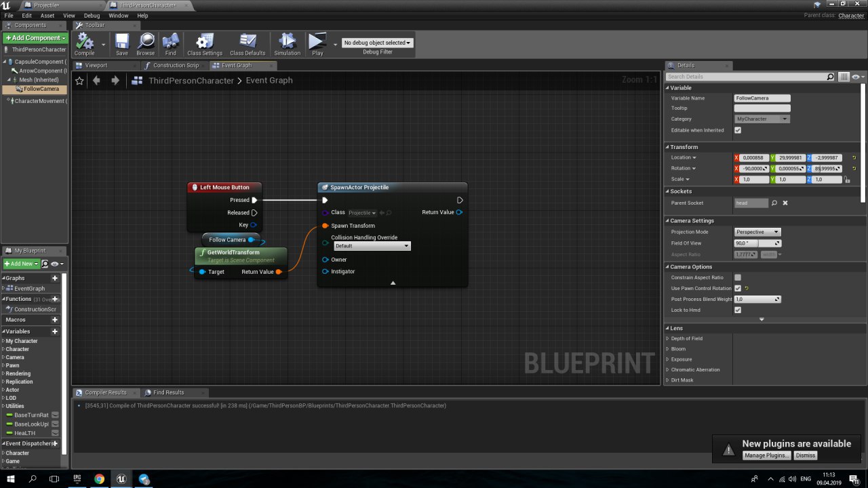The image size is (868, 488).
Task: Click Windows Start button
Action: pos(10,479)
